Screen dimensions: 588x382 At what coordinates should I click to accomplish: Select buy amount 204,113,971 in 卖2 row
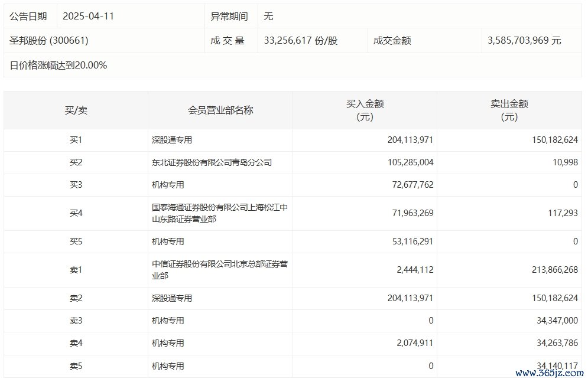[410, 298]
